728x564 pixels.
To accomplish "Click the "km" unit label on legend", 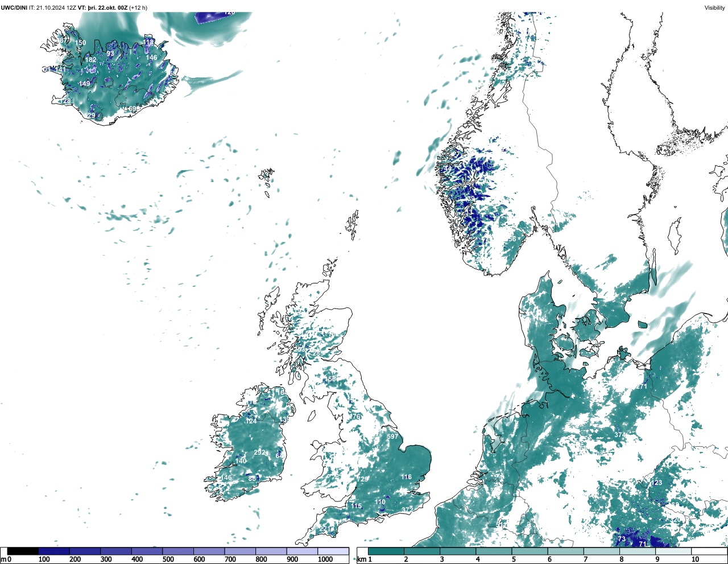I will point(361,559).
